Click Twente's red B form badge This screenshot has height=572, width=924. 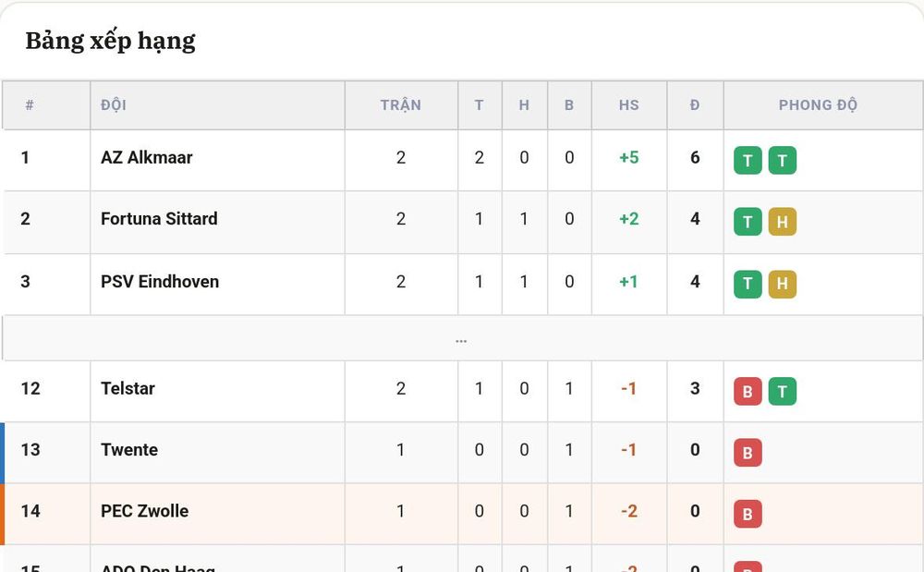(x=748, y=453)
